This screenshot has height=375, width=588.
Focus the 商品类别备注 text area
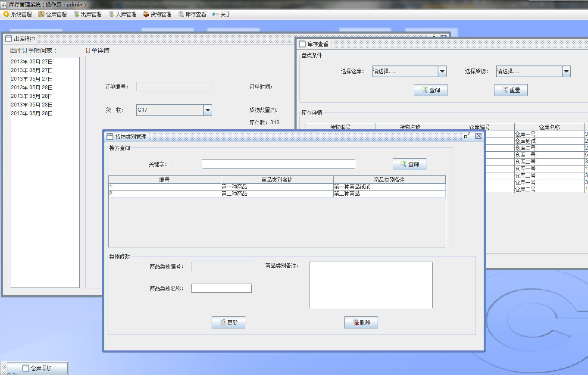tap(371, 285)
